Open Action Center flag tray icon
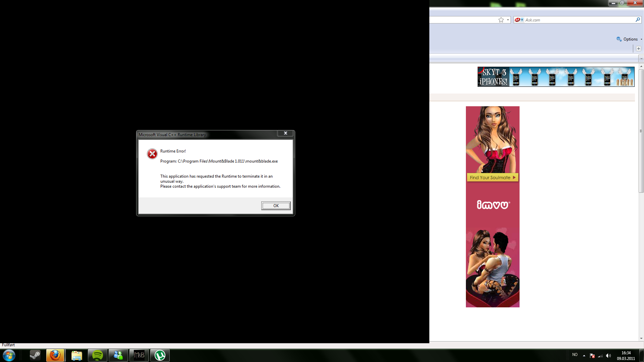Viewport: 644px width, 362px height. coord(592,356)
